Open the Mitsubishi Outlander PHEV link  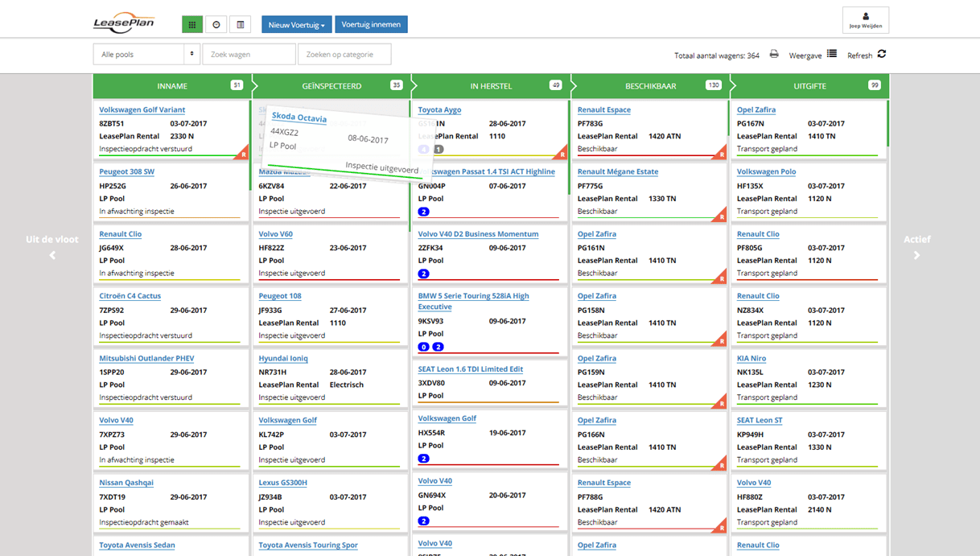point(146,358)
